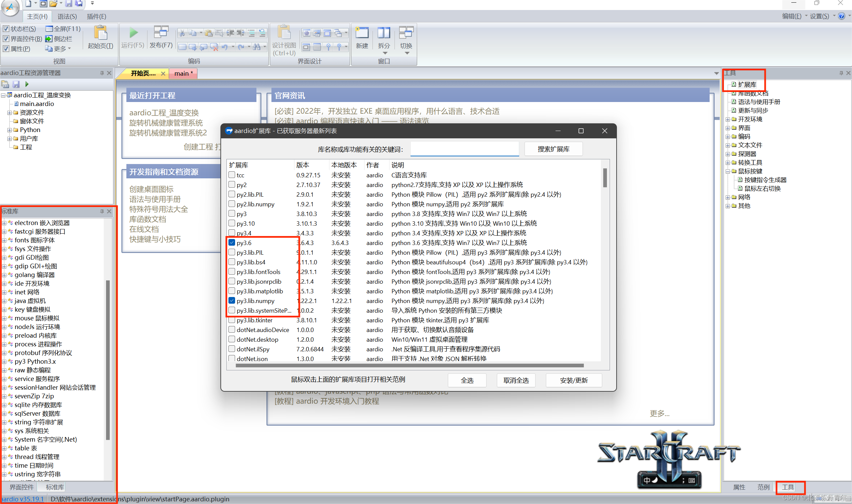Toggle the 侧边栏 sidebar icon

49,39
